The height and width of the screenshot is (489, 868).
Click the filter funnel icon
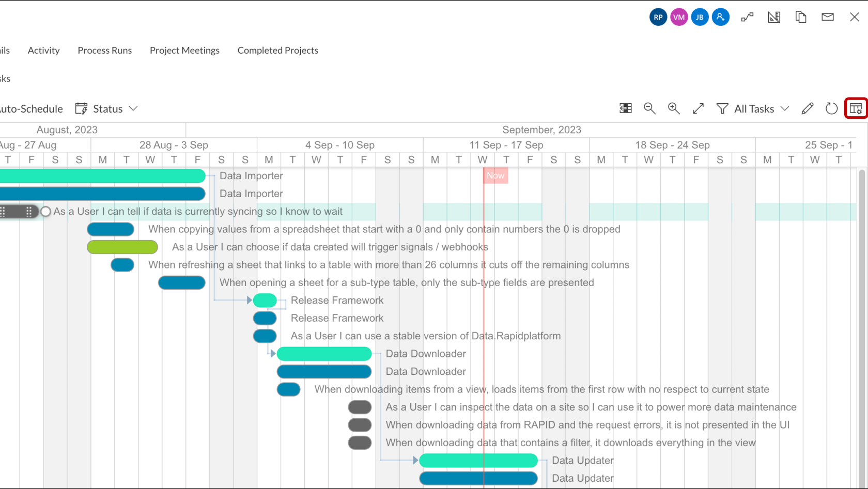[x=722, y=108]
